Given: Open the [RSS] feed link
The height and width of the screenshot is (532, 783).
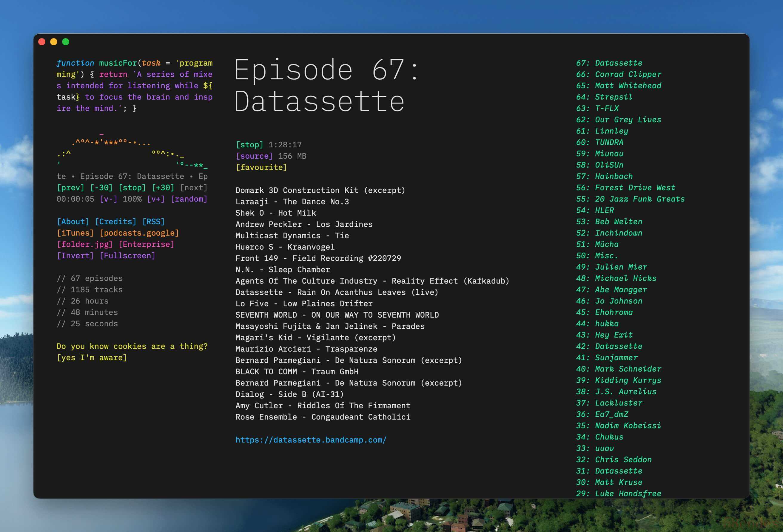Looking at the screenshot, I should pyautogui.click(x=153, y=222).
